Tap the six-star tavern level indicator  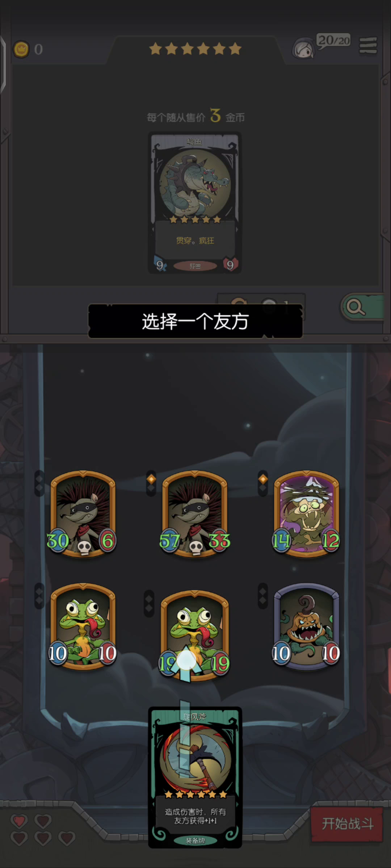pyautogui.click(x=195, y=48)
